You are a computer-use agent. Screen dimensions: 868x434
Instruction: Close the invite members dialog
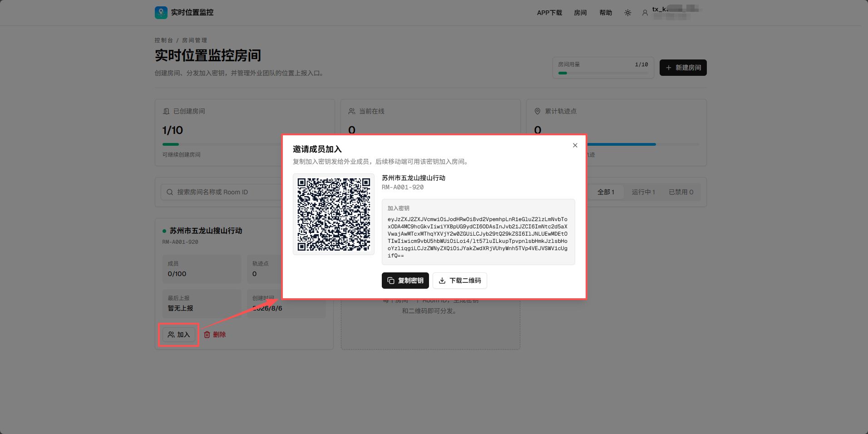(x=575, y=145)
